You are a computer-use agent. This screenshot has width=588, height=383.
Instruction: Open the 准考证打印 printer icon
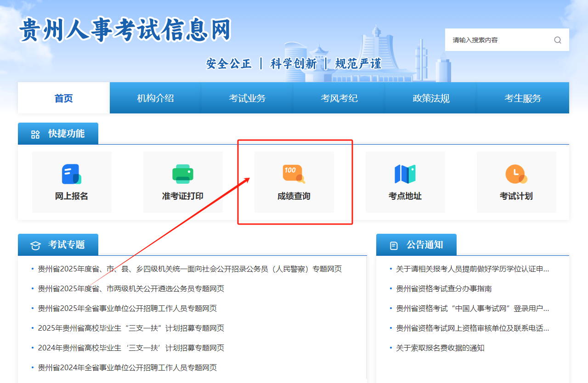(182, 175)
